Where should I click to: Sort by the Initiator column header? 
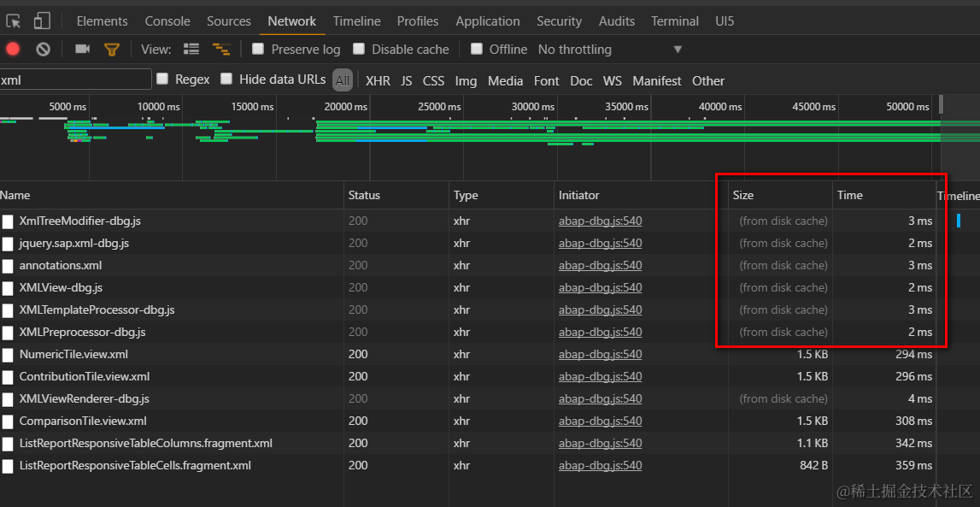pos(641,195)
